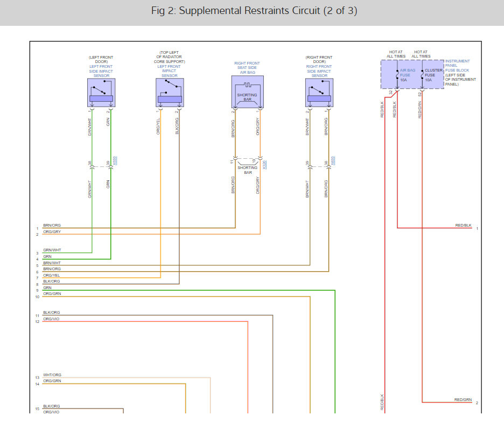504x429 pixels.
Task: Open the INSTRUMENT PANEL FUSE BLOCK link
Action: tap(457, 66)
